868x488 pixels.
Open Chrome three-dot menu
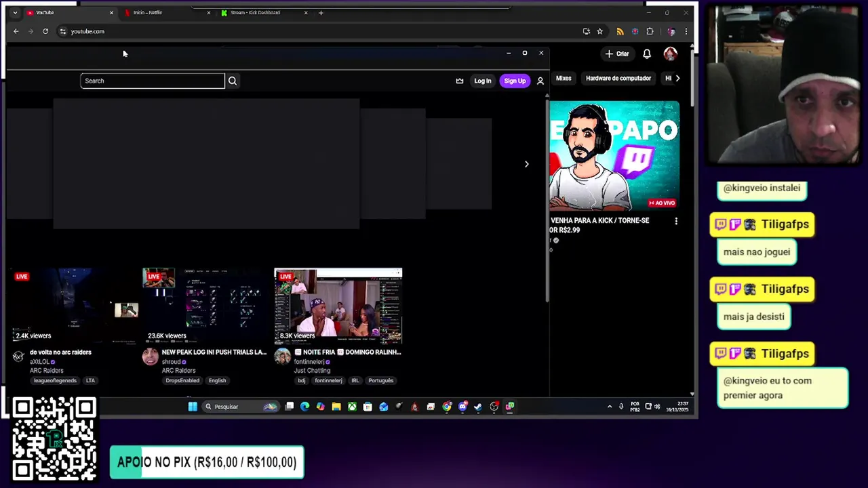pyautogui.click(x=686, y=31)
